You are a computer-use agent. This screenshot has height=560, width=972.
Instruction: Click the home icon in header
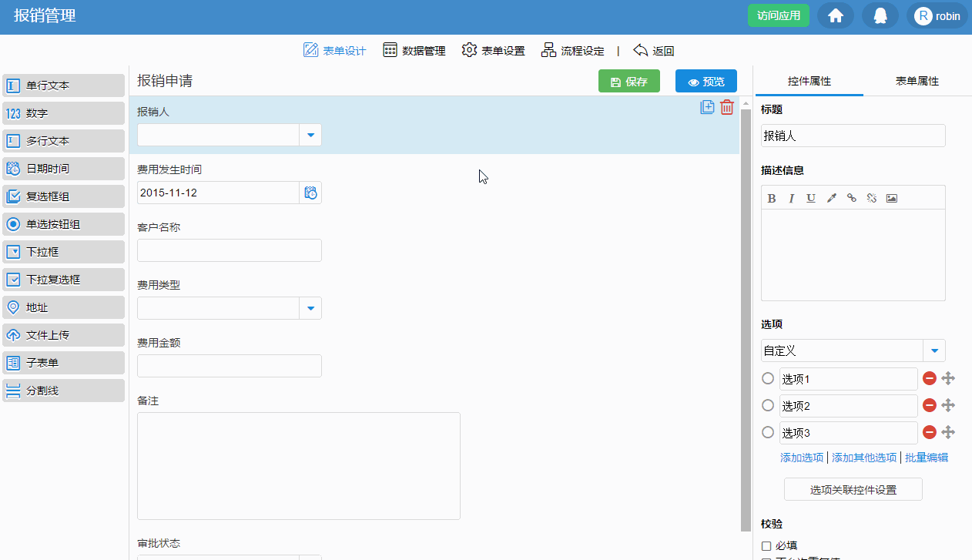(x=836, y=15)
